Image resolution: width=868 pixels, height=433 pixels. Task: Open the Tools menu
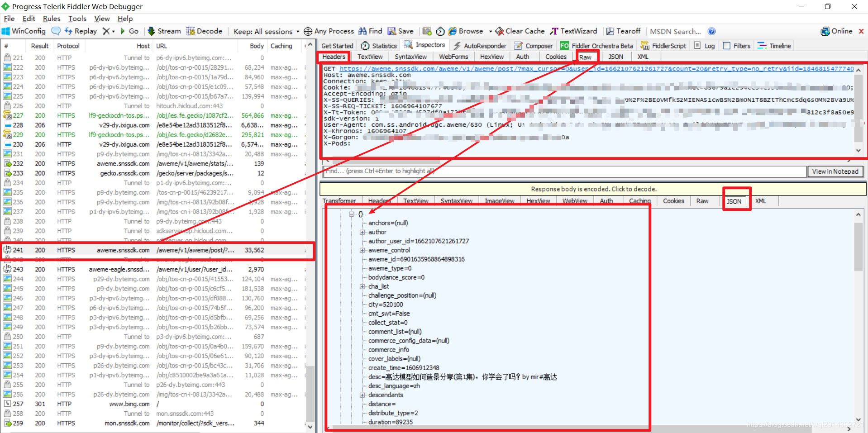pyautogui.click(x=77, y=19)
